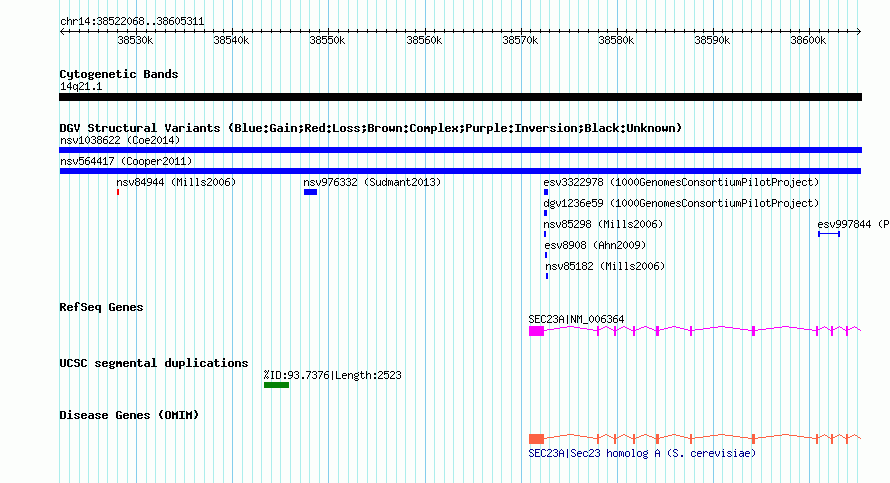Open the esv997844 variant label
Screen dimensions: 890x483
853,224
